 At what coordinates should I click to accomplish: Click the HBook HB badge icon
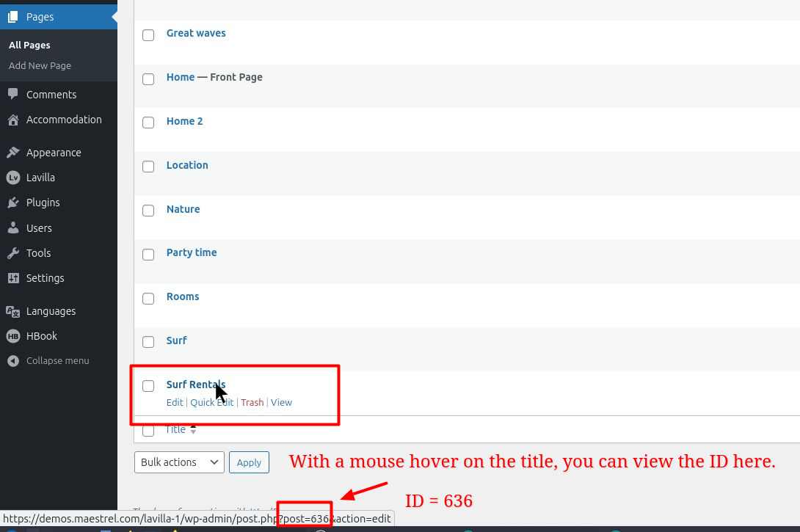tap(13, 336)
